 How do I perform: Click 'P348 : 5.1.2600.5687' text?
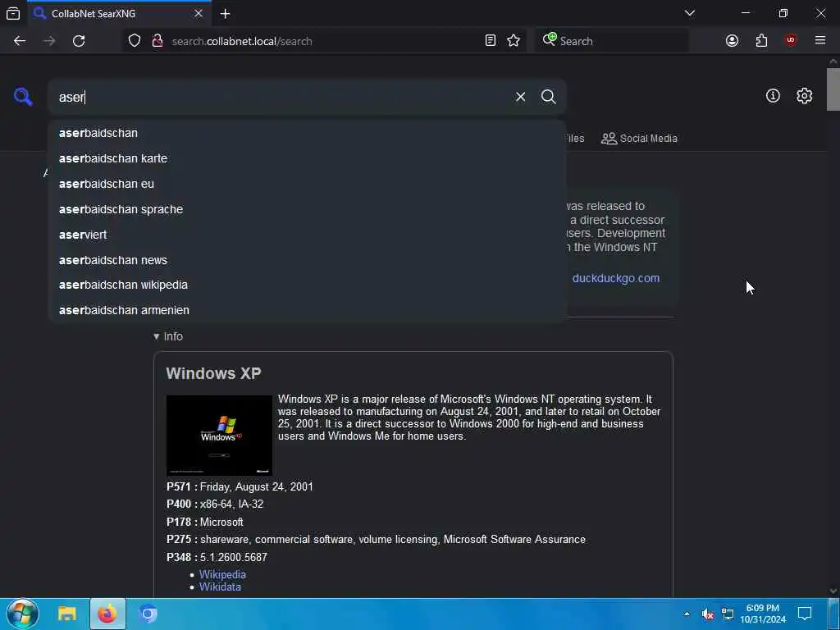217,557
